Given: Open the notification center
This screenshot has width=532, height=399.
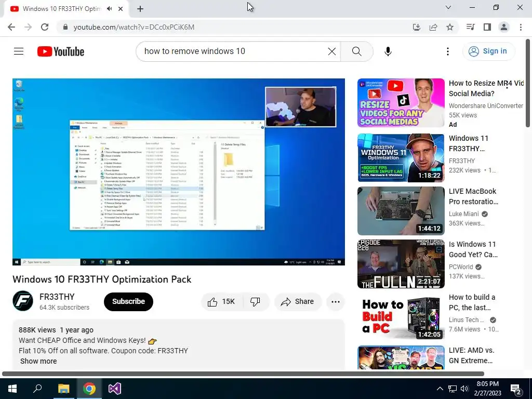Looking at the screenshot, I should coord(516,389).
